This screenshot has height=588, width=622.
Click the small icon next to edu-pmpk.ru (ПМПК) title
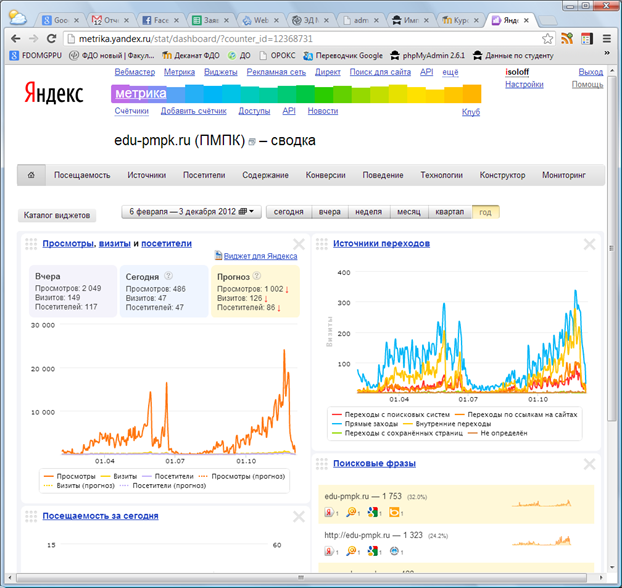[x=251, y=142]
